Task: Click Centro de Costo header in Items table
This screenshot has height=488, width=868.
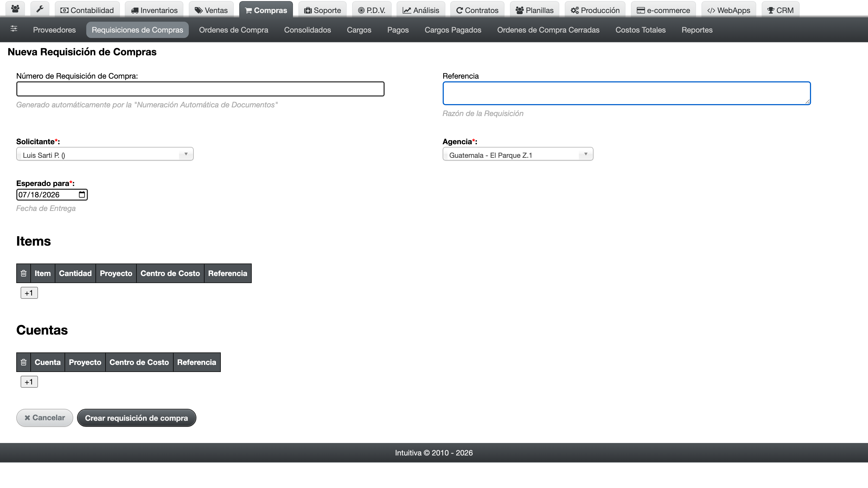Action: click(170, 273)
